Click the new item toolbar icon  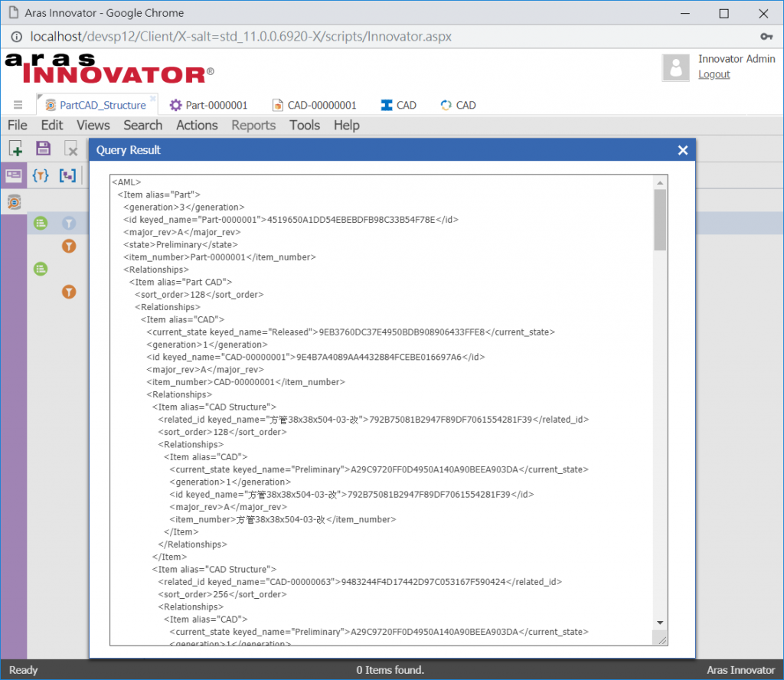point(15,149)
